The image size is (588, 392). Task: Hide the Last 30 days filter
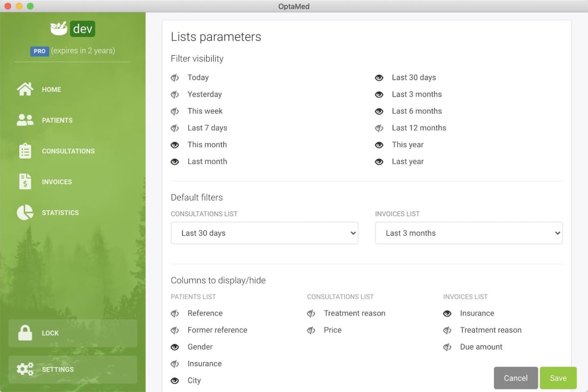click(379, 77)
